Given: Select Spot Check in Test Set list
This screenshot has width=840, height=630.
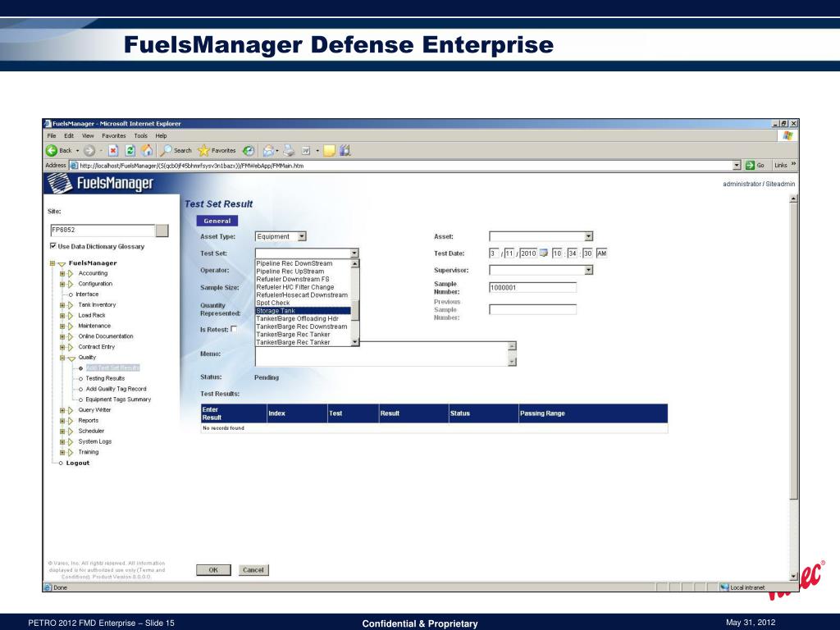Looking at the screenshot, I should (x=304, y=303).
